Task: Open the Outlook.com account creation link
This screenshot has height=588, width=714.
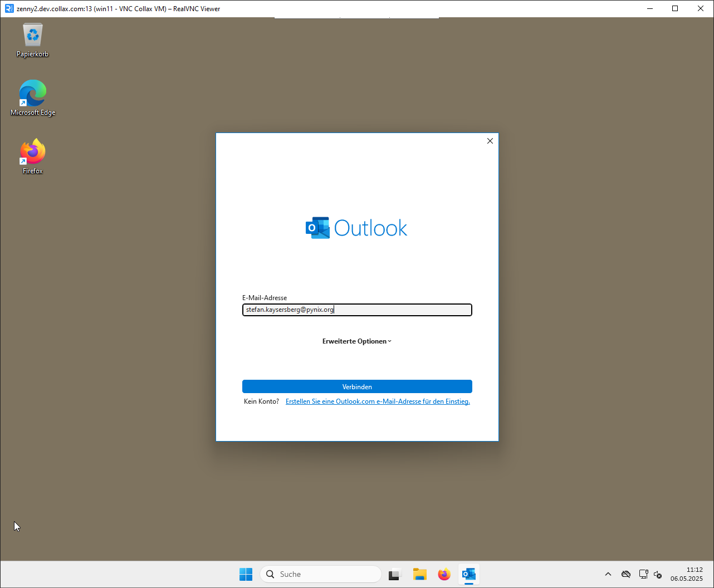Action: click(378, 401)
